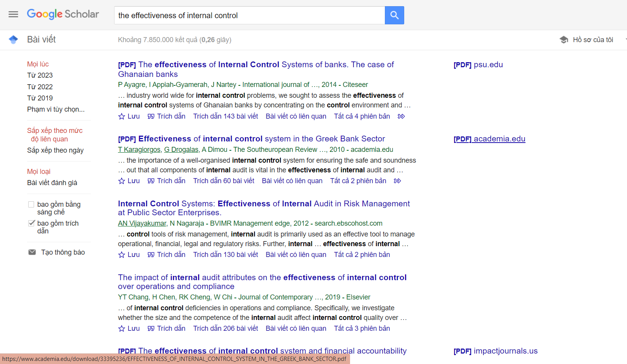Screen dimensions: 627x364
Task: Sort by Sắp xếp theo mức độ liên quan
Action: point(55,135)
